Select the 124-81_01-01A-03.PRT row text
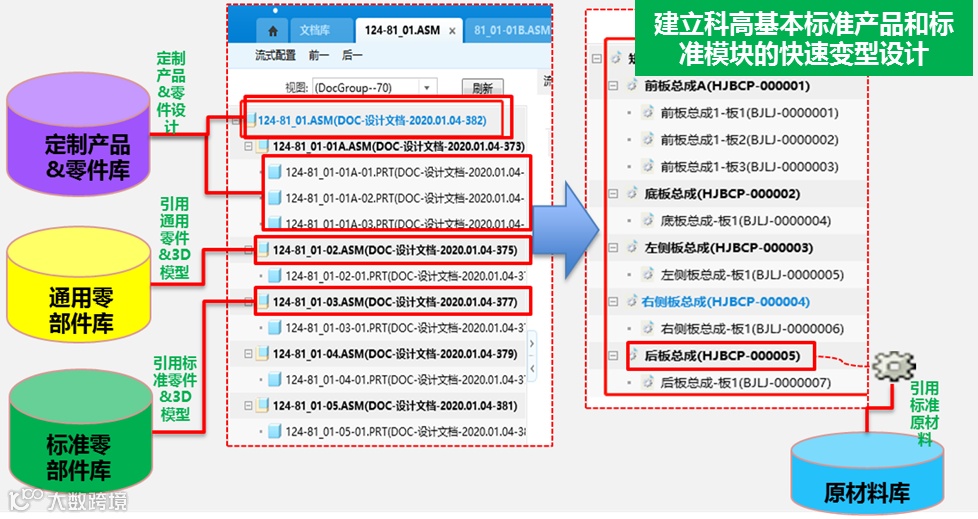Viewport: 978px width, 519px height. 405,223
